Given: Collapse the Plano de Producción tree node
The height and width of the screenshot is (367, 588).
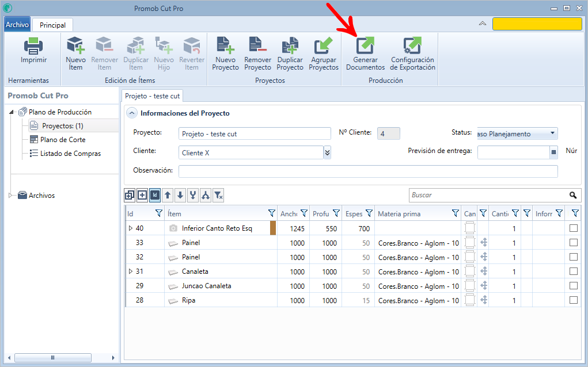Looking at the screenshot, I should (x=12, y=112).
